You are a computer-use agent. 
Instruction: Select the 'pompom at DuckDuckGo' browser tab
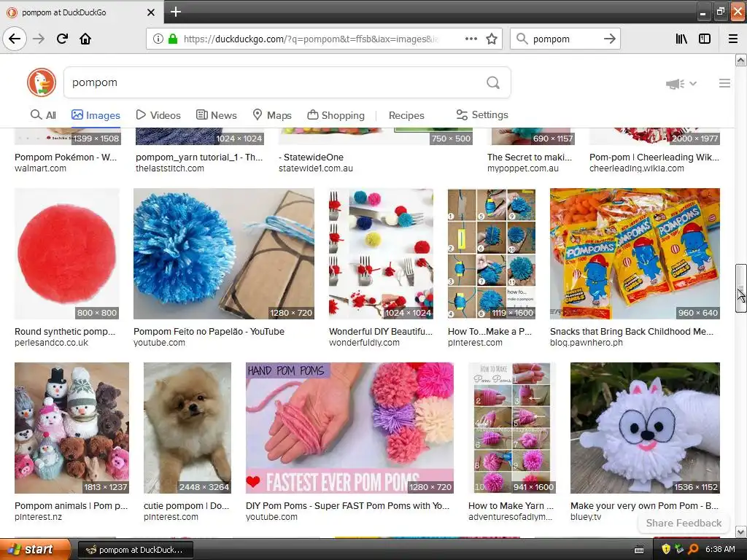[x=82, y=12]
